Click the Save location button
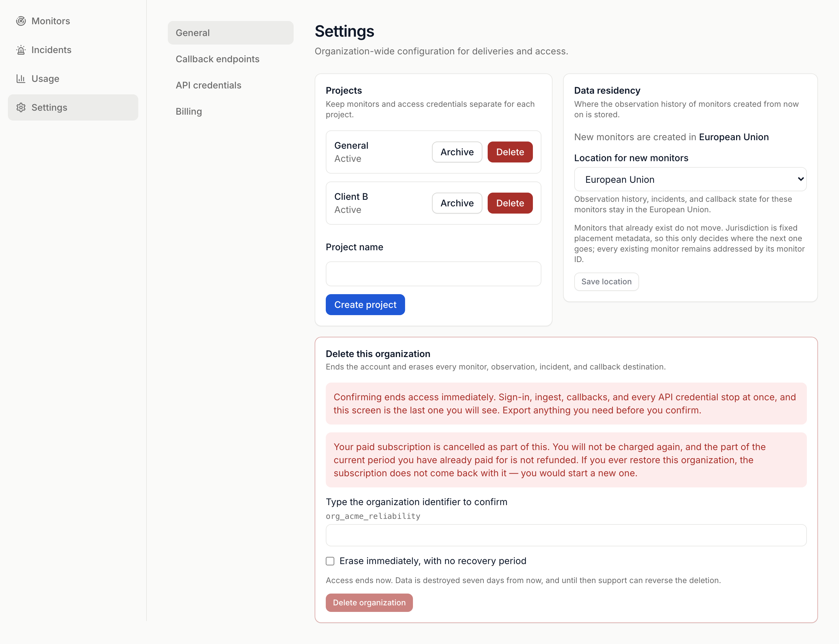 [606, 282]
